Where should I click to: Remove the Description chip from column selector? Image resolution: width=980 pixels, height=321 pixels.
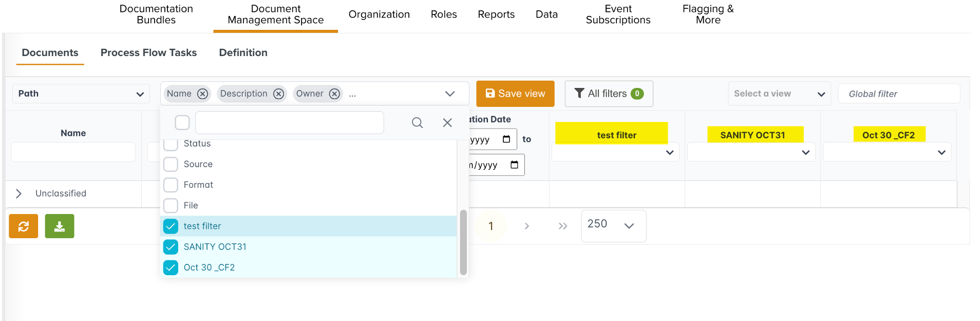278,94
